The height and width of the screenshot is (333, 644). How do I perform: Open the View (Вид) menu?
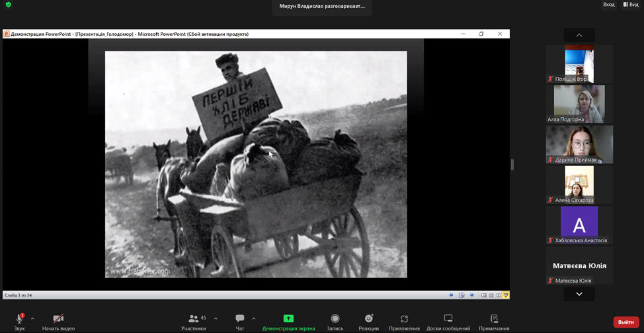click(629, 5)
